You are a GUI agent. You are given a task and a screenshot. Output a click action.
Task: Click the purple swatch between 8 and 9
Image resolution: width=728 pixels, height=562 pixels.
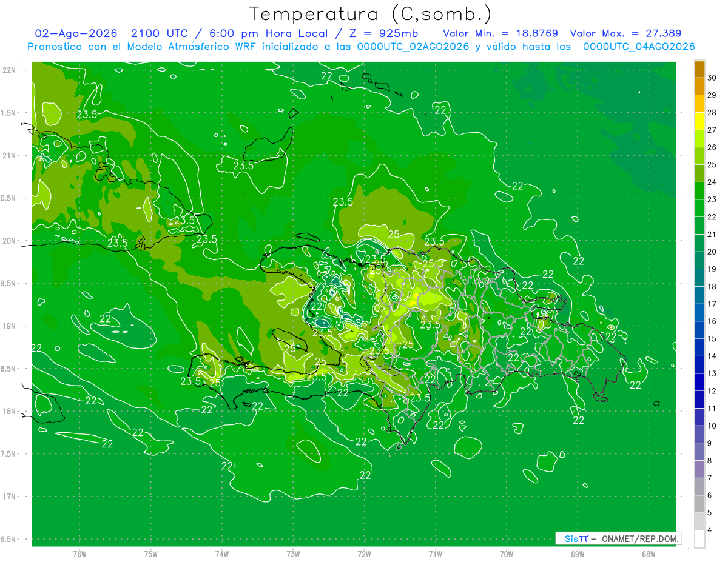[699, 452]
